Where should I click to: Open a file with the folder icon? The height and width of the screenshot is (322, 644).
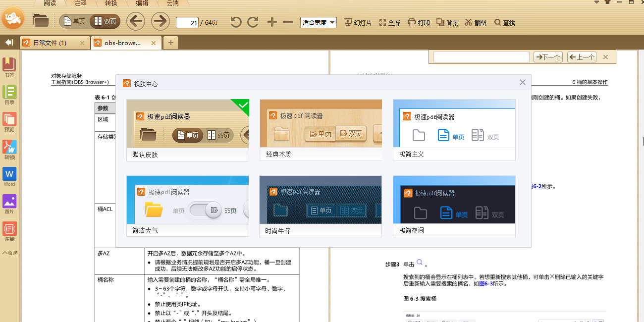[41, 21]
